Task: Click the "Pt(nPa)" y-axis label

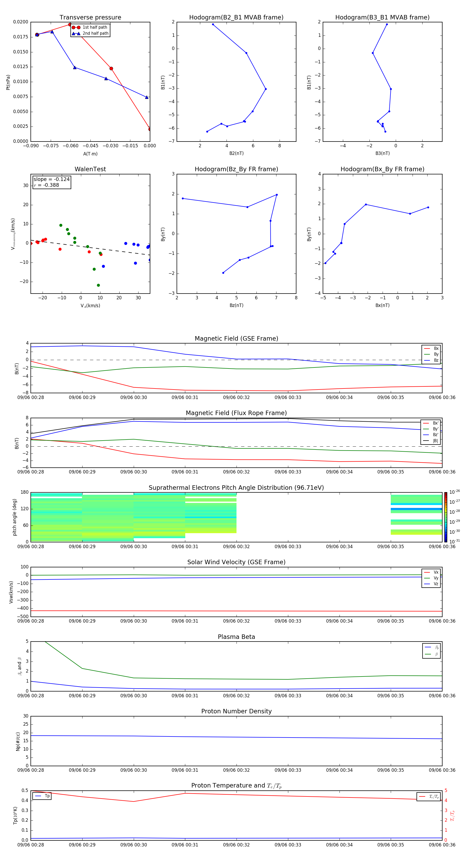Action: coord(8,82)
